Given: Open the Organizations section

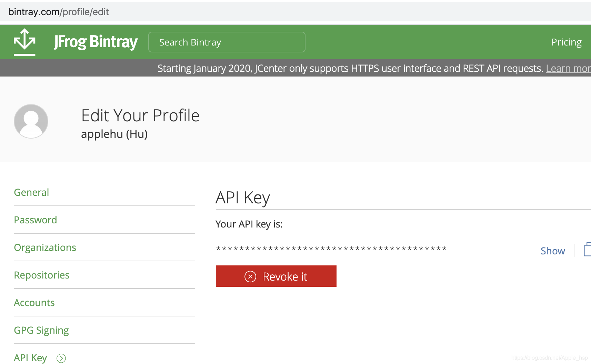Looking at the screenshot, I should pos(45,247).
